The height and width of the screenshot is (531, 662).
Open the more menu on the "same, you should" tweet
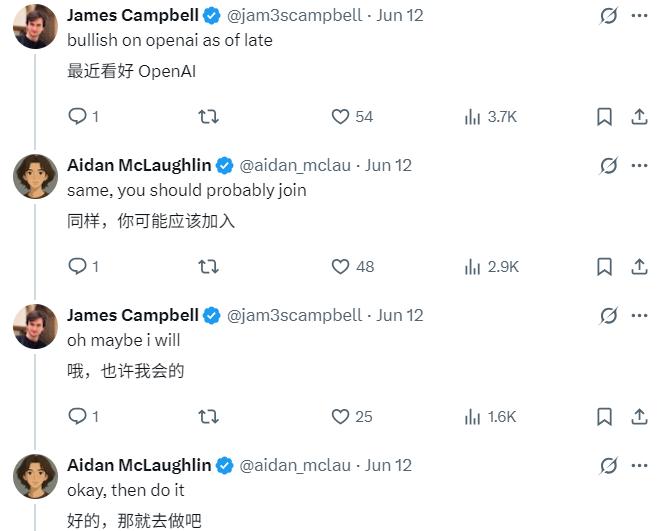coord(639,165)
